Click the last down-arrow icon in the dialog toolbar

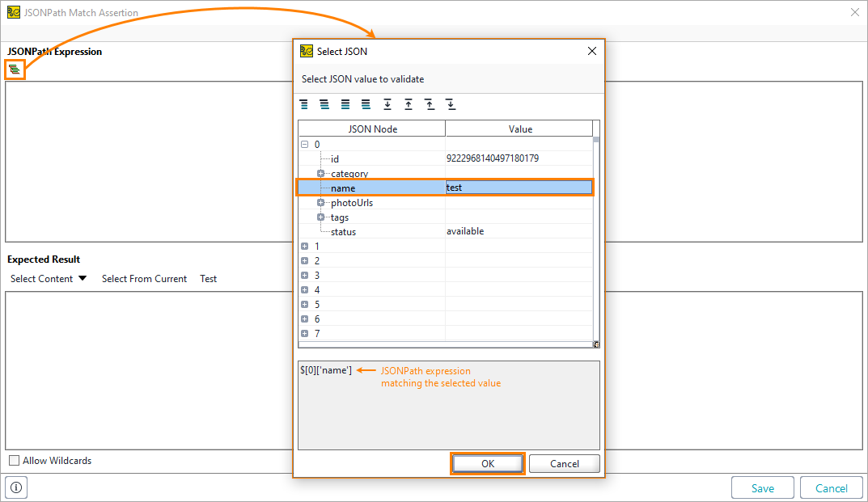click(x=451, y=104)
